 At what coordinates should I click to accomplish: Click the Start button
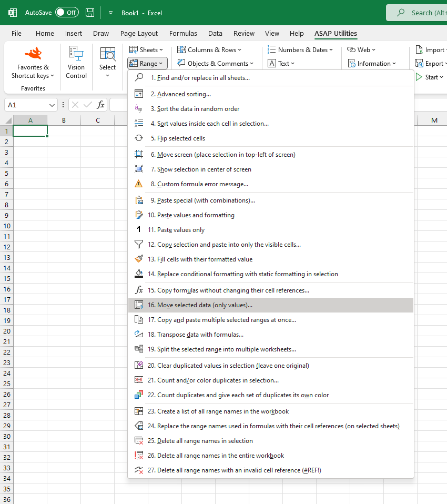[430, 77]
